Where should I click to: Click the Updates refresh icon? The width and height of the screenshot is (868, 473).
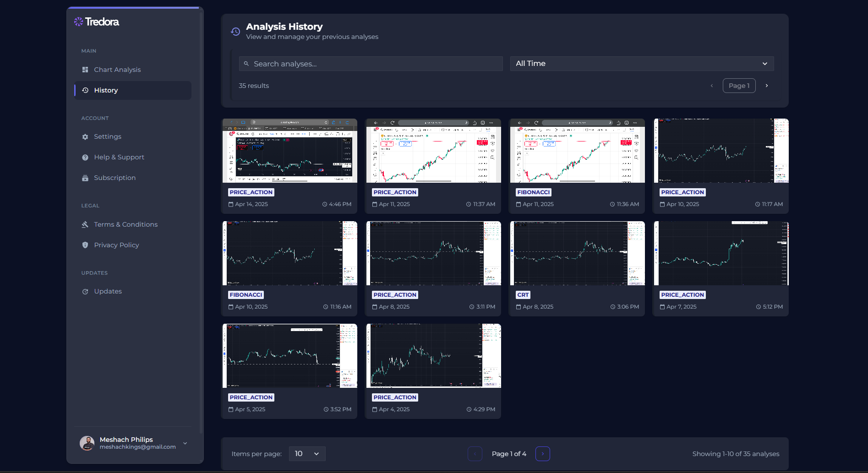85,291
